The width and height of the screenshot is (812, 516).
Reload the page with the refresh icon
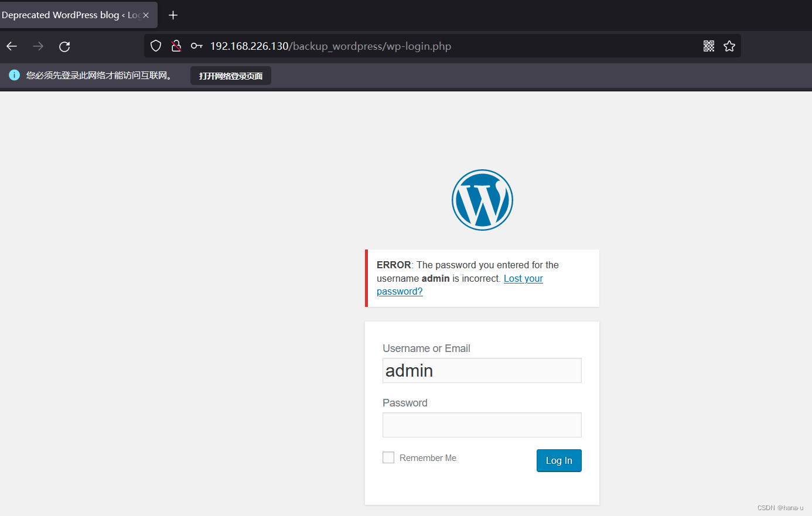pos(64,46)
